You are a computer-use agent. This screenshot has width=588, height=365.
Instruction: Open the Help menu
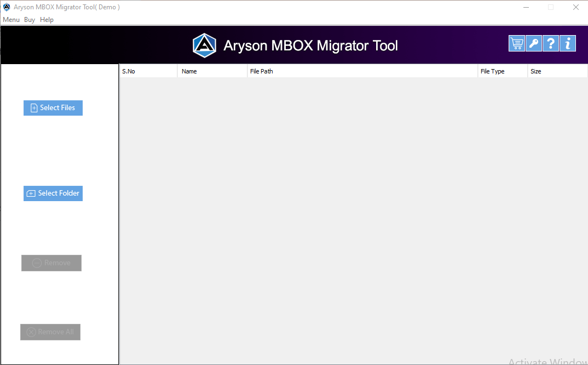pyautogui.click(x=47, y=20)
